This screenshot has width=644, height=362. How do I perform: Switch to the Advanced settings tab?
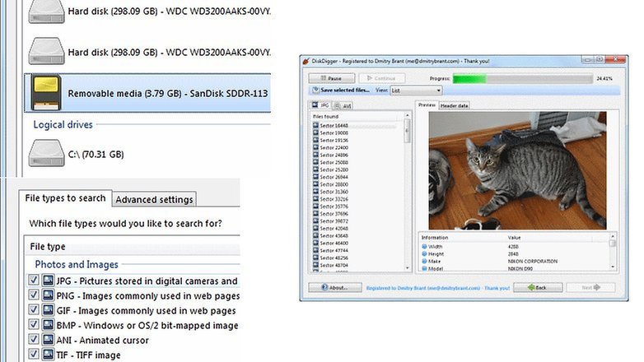pos(154,199)
